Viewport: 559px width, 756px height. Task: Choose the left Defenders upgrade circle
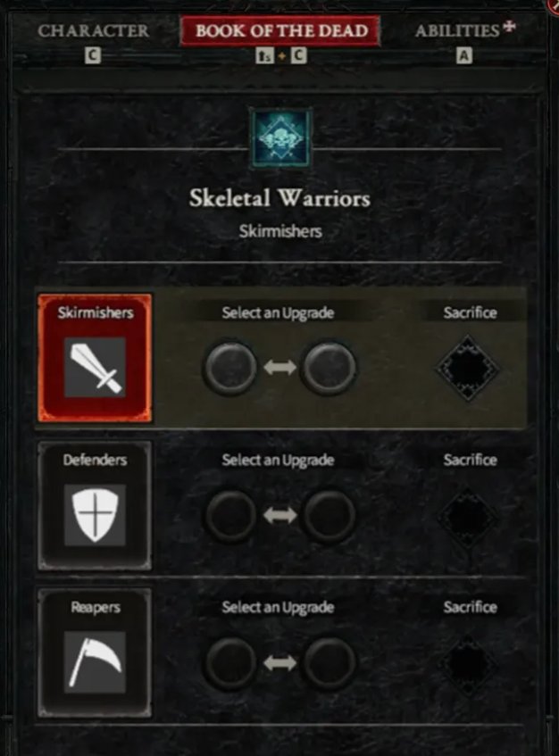(231, 515)
